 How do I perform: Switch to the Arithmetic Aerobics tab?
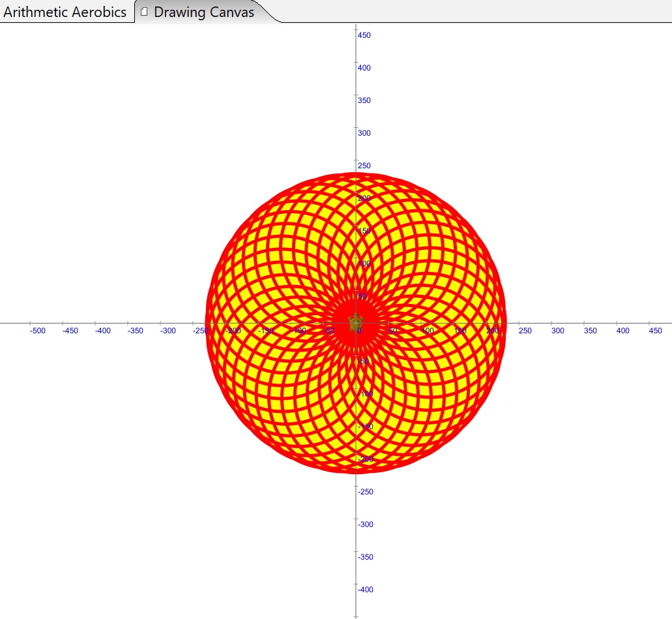point(65,12)
